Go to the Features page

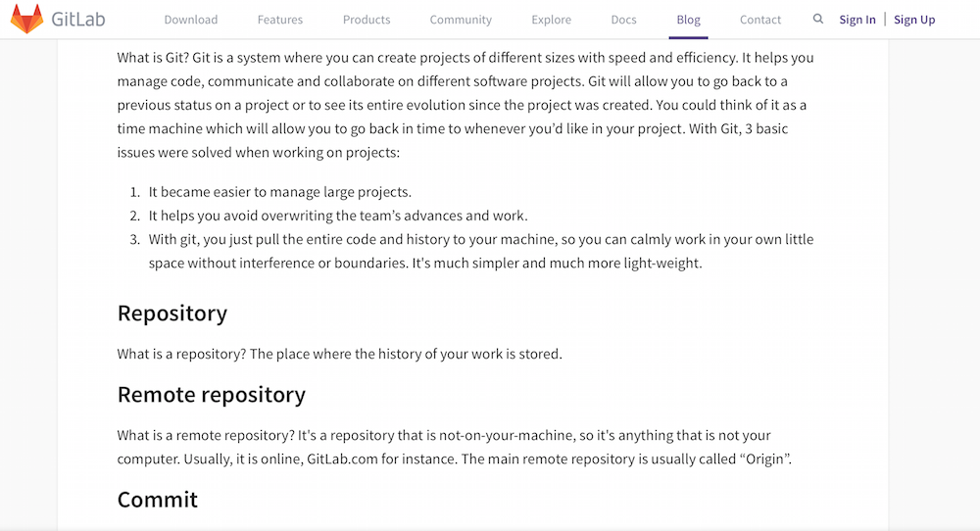(x=280, y=20)
